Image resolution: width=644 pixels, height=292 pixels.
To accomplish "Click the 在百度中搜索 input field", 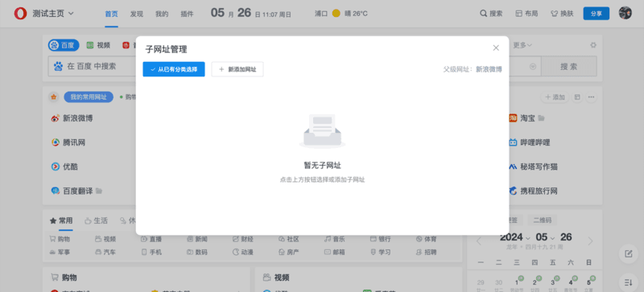I will point(93,66).
